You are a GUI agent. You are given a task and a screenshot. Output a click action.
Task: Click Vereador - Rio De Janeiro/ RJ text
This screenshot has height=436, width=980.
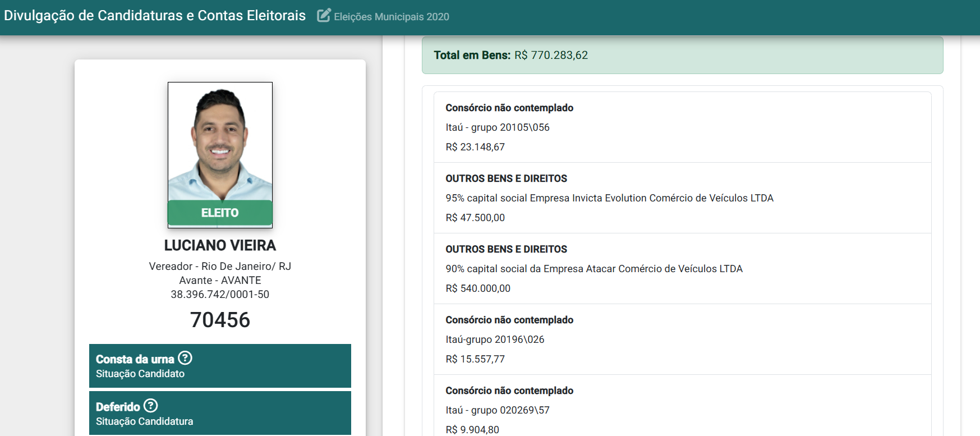point(220,266)
